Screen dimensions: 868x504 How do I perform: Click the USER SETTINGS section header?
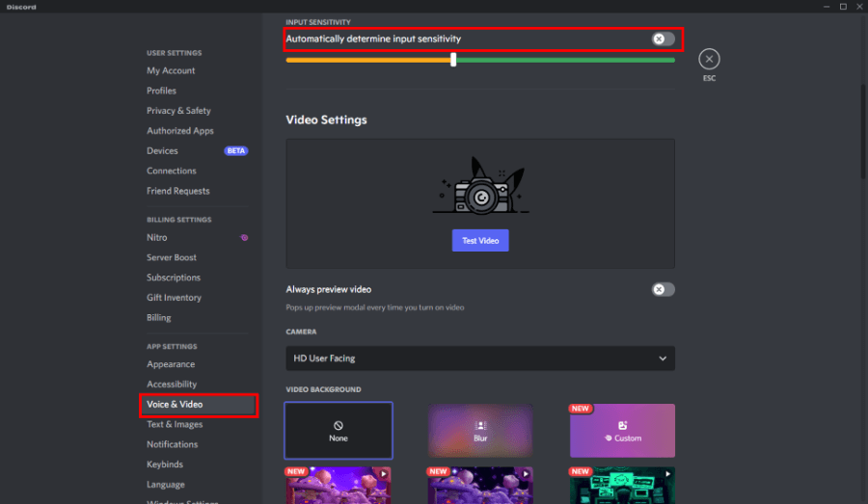pos(174,53)
